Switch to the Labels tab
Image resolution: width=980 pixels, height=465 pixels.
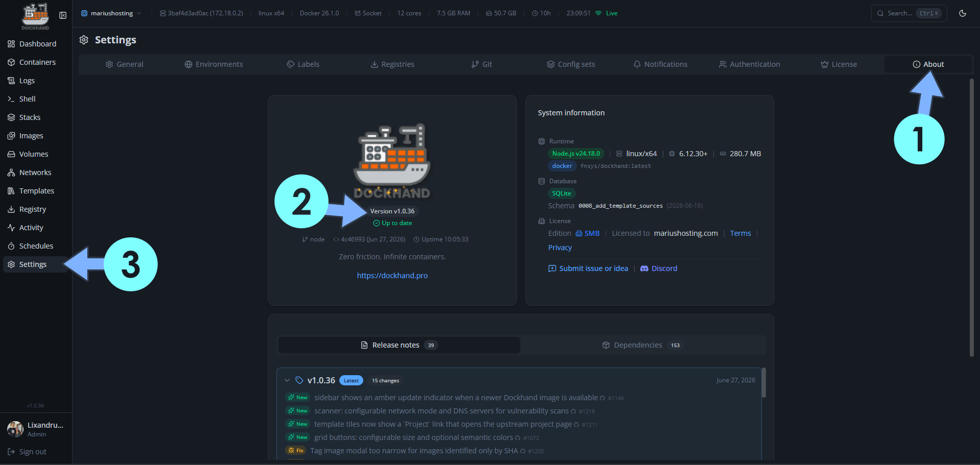point(303,64)
